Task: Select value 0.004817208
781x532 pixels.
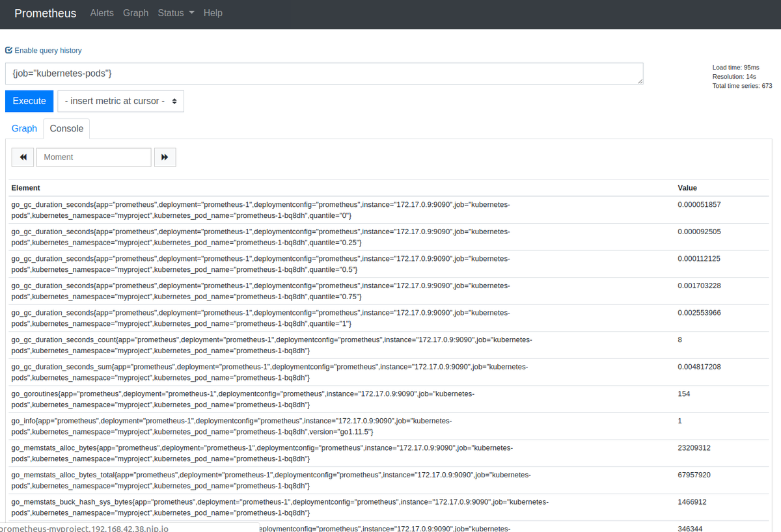Action: (699, 367)
